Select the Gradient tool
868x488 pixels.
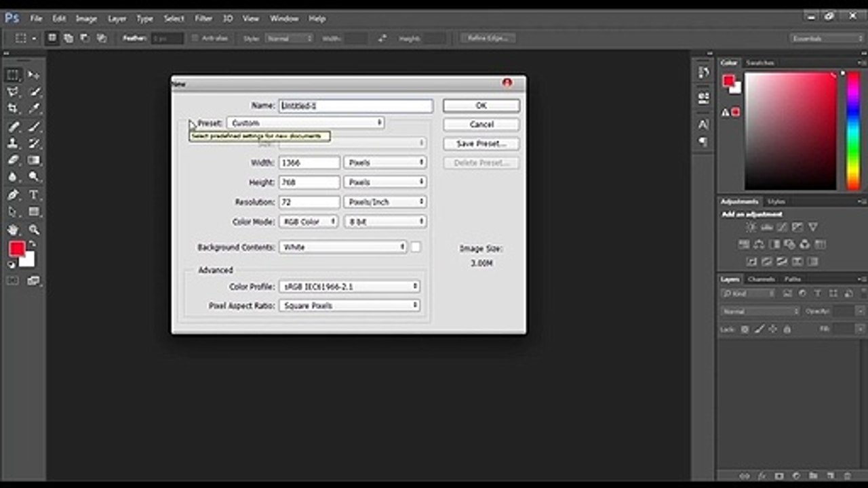[x=34, y=161]
